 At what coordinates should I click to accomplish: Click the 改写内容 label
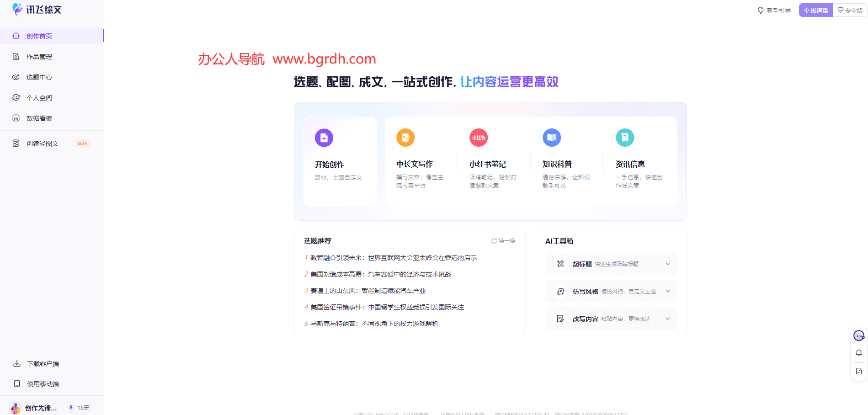(585, 319)
